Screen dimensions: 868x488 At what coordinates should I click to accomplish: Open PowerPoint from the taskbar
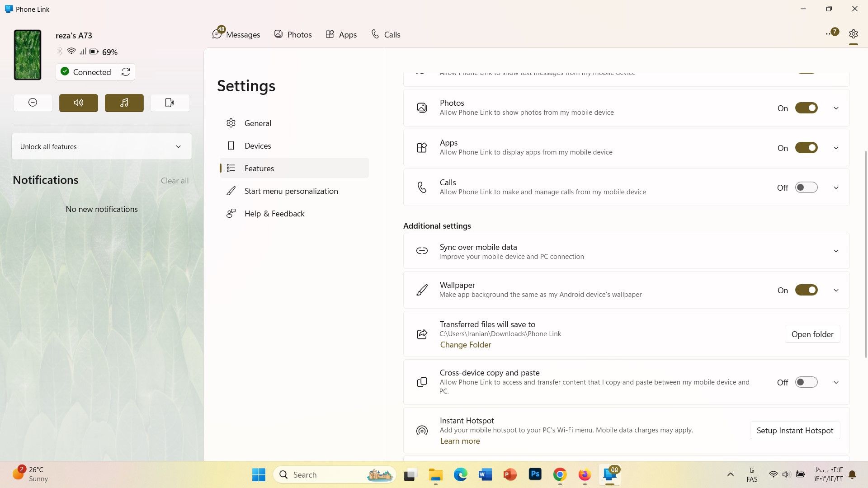coord(510,474)
